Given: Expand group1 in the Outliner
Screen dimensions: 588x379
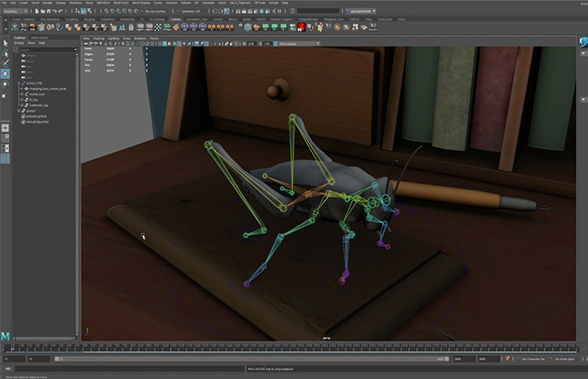Looking at the screenshot, I should (19, 111).
